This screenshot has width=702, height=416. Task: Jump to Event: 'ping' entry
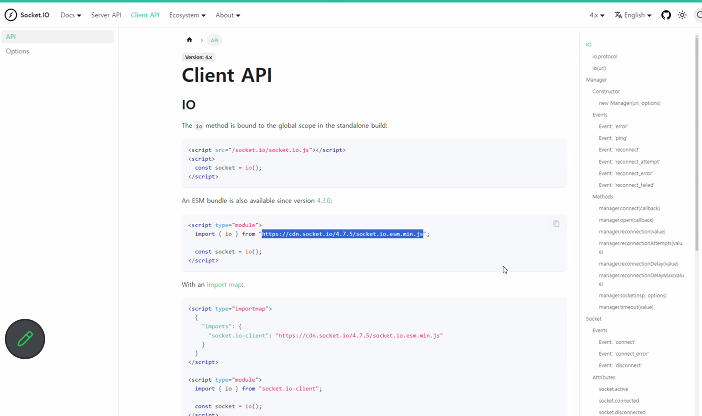click(x=613, y=138)
